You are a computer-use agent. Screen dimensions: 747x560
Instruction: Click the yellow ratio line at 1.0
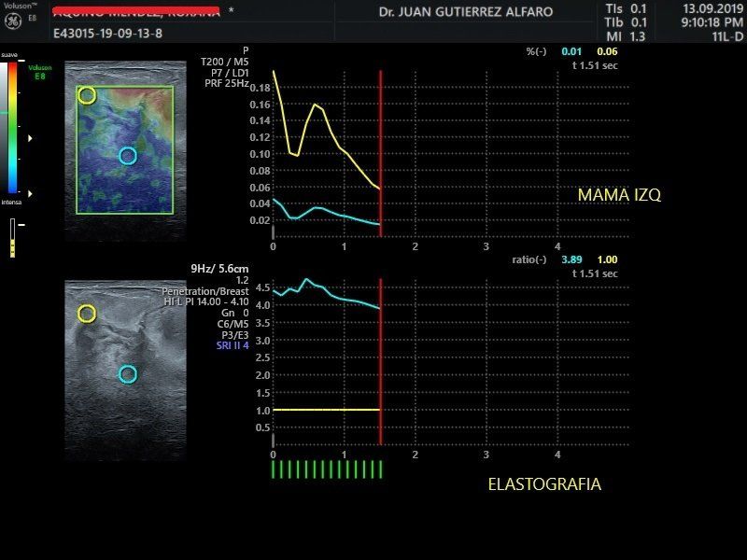point(326,410)
